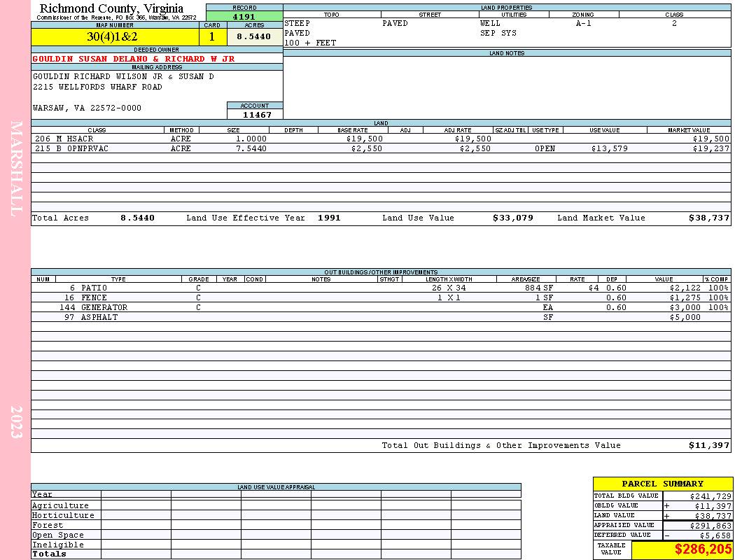Screen dimensions: 735x560
Task: Click the SEP SYS utilities entry
Action: pyautogui.click(x=498, y=34)
